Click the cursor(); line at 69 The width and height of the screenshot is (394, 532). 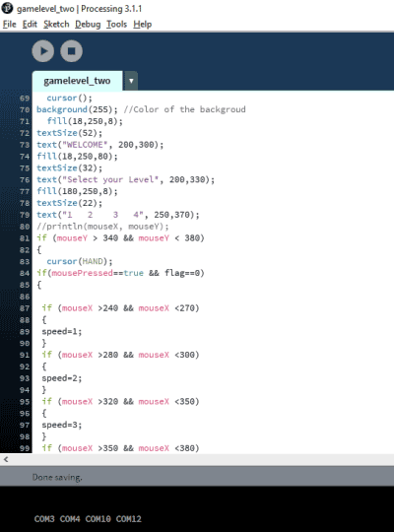click(70, 99)
